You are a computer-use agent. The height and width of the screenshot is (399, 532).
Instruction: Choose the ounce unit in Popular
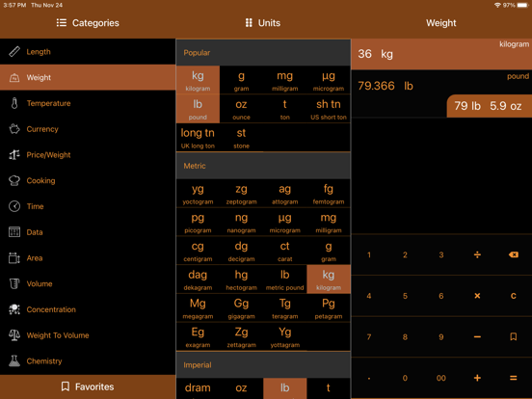point(241,109)
